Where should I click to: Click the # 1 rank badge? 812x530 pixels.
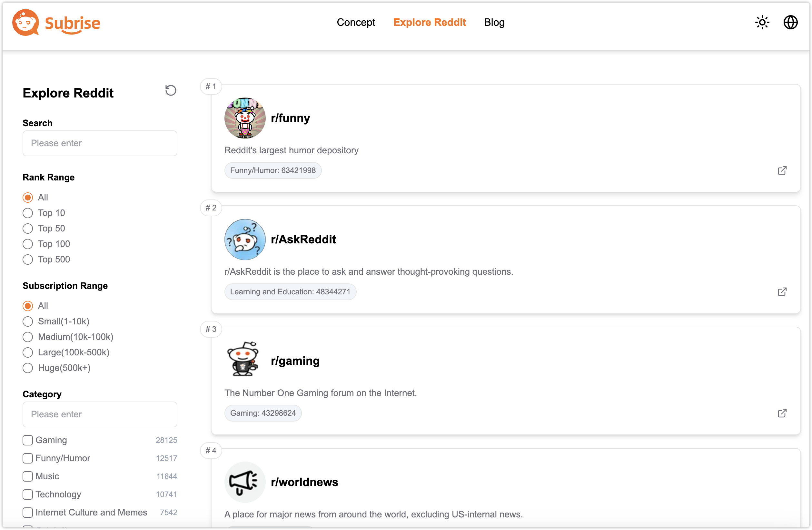coord(211,87)
